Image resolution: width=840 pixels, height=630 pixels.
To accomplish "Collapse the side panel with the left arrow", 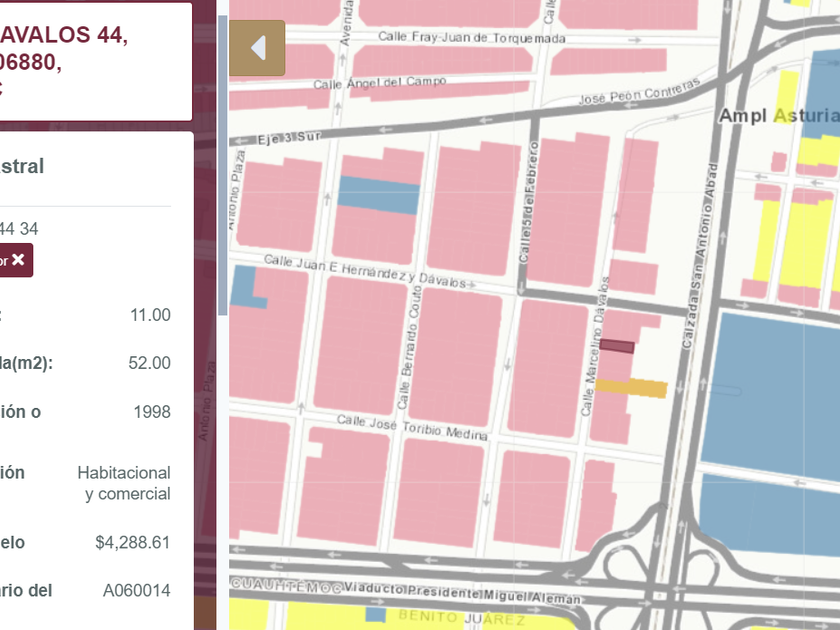I will pos(257,48).
